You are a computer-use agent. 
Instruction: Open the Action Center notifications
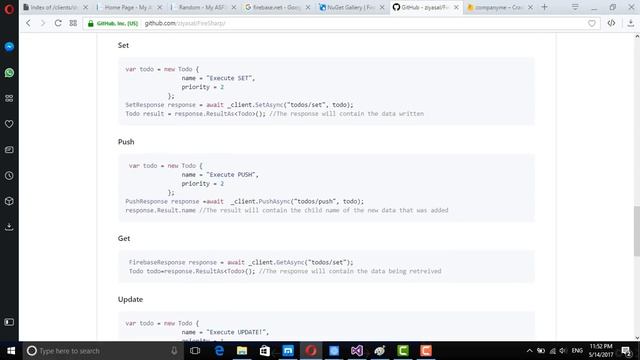[x=627, y=351]
